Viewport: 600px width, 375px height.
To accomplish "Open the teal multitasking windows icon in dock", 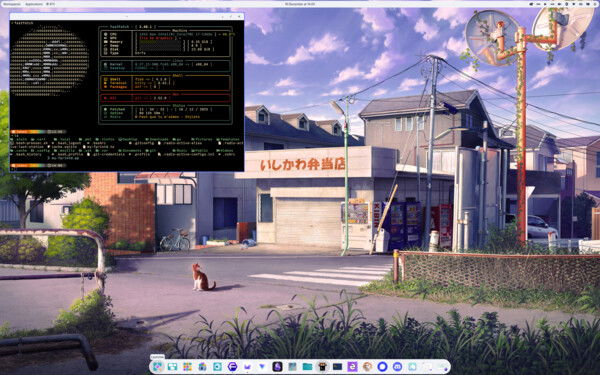I will tap(172, 367).
